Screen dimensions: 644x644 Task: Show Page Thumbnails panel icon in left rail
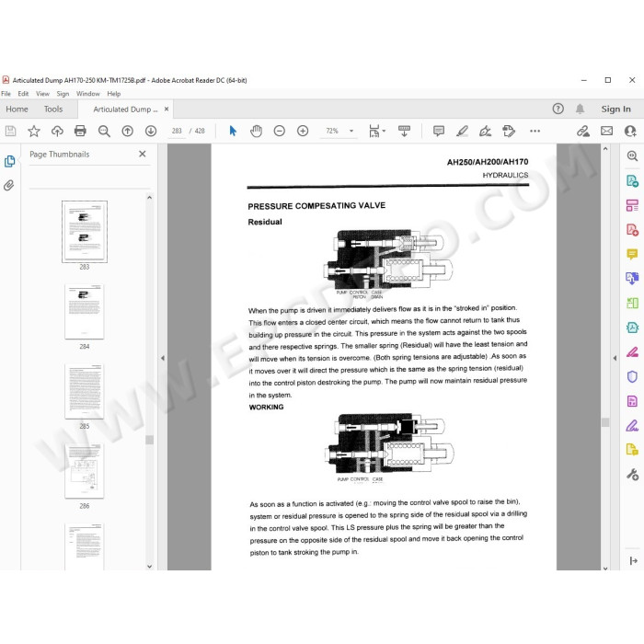pos(9,161)
